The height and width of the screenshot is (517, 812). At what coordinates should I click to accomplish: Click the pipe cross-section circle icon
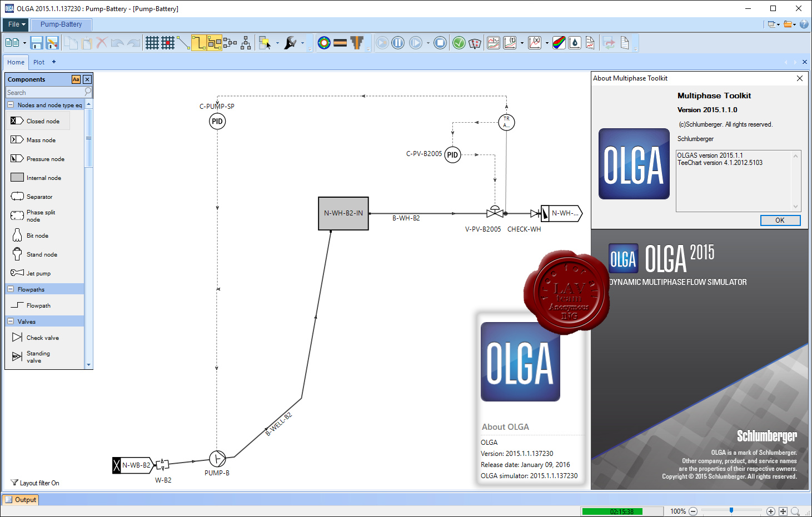(324, 43)
